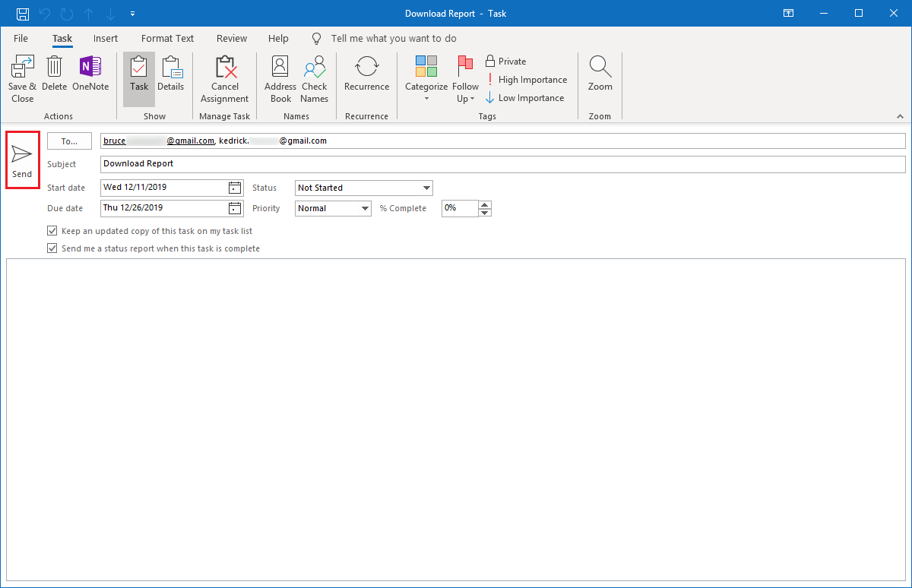Open the Zoom dialog

(600, 74)
